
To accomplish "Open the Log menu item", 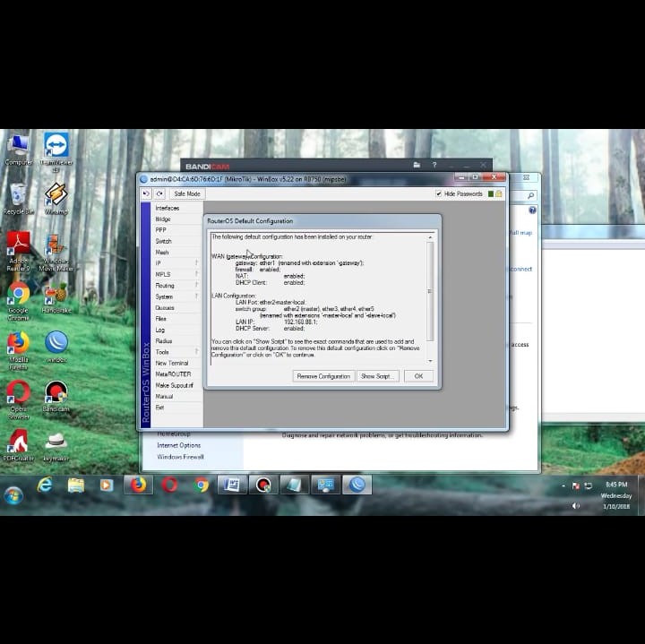I will (160, 330).
